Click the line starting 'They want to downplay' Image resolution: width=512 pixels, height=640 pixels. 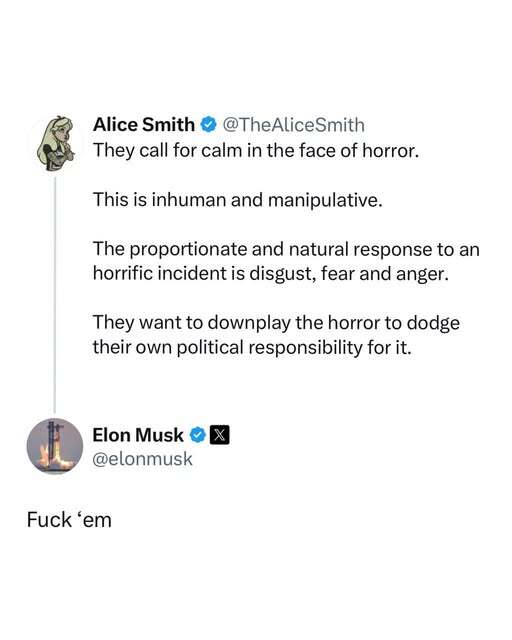coord(276,323)
